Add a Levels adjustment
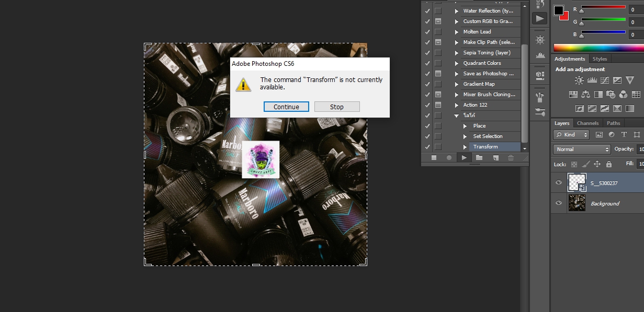Screen dimensions: 644x312 pos(592,80)
